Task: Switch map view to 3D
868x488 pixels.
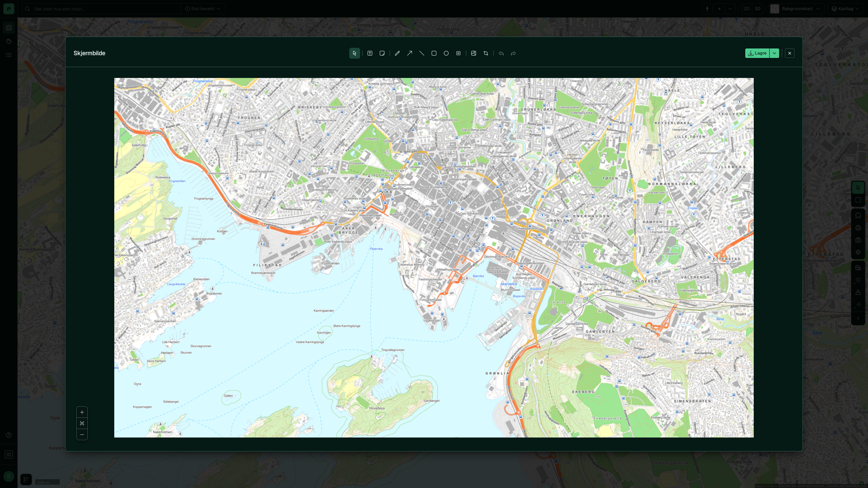Action: click(x=757, y=9)
